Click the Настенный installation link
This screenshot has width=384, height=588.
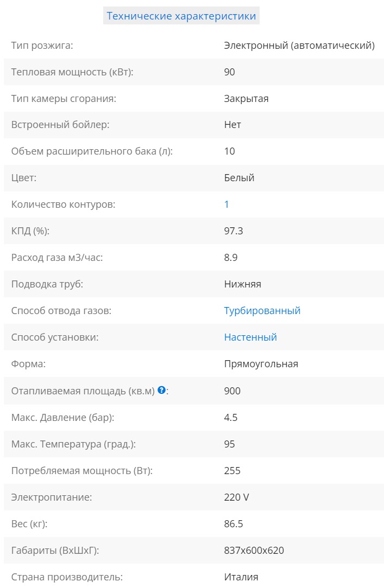(x=250, y=337)
